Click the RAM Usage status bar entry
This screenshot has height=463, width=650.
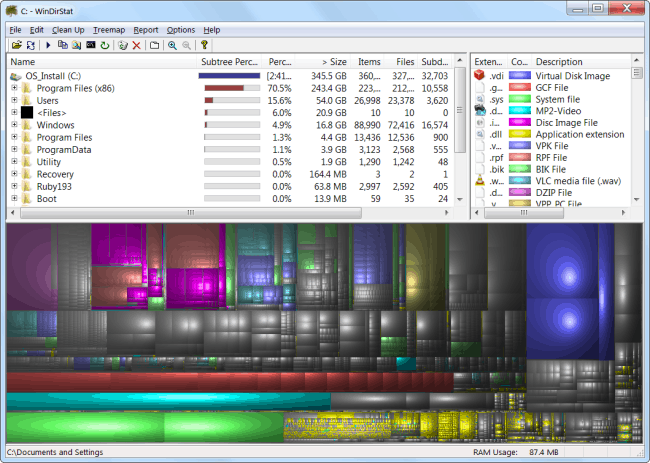(x=516, y=452)
